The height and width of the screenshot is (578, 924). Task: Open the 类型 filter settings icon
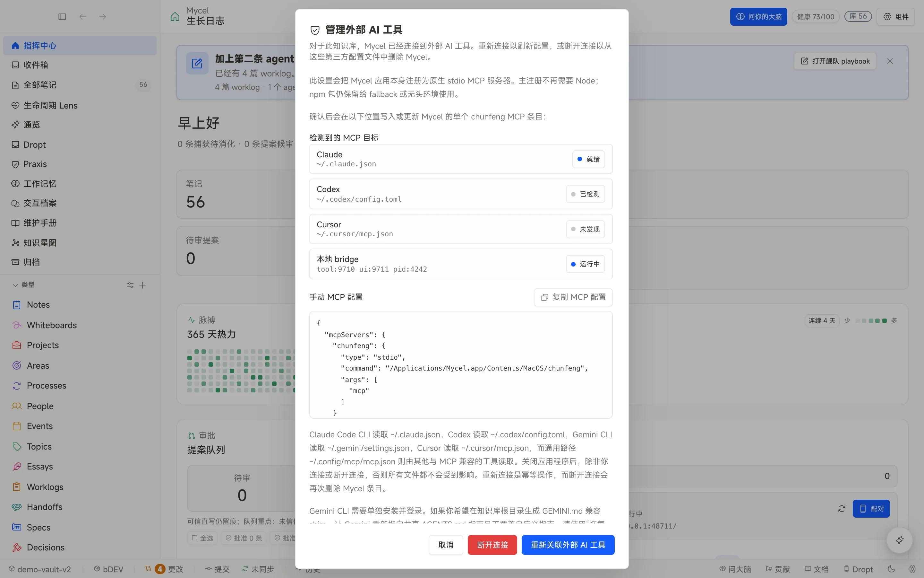130,285
